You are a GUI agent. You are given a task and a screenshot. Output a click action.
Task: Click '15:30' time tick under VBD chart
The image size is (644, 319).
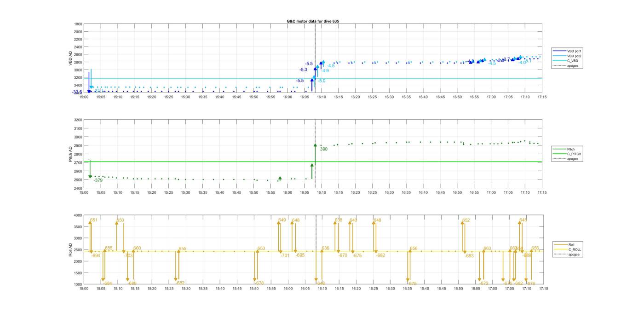(185, 97)
